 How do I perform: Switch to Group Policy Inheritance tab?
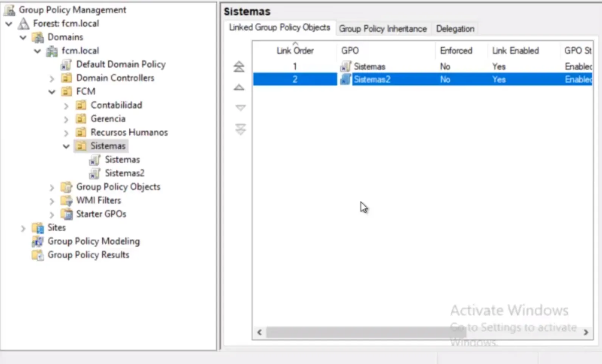tap(382, 29)
